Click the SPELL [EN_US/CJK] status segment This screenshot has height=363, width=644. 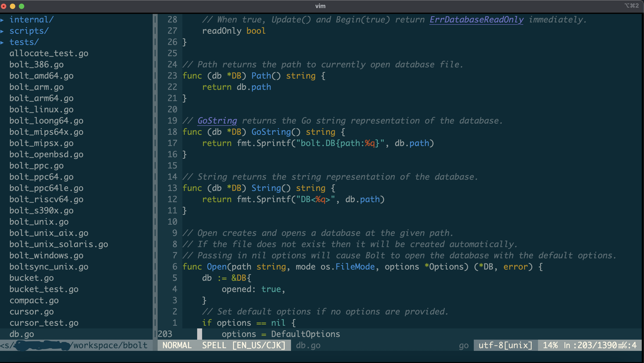tap(244, 345)
